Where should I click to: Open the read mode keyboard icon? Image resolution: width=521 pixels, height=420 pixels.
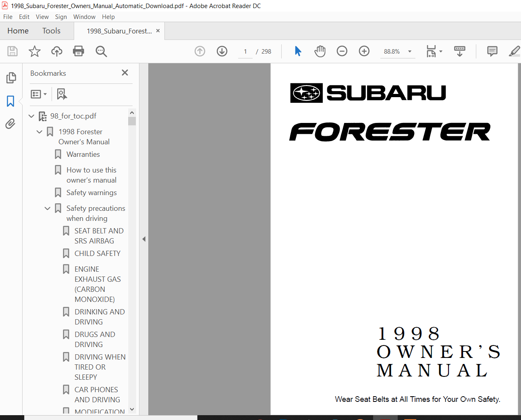460,51
